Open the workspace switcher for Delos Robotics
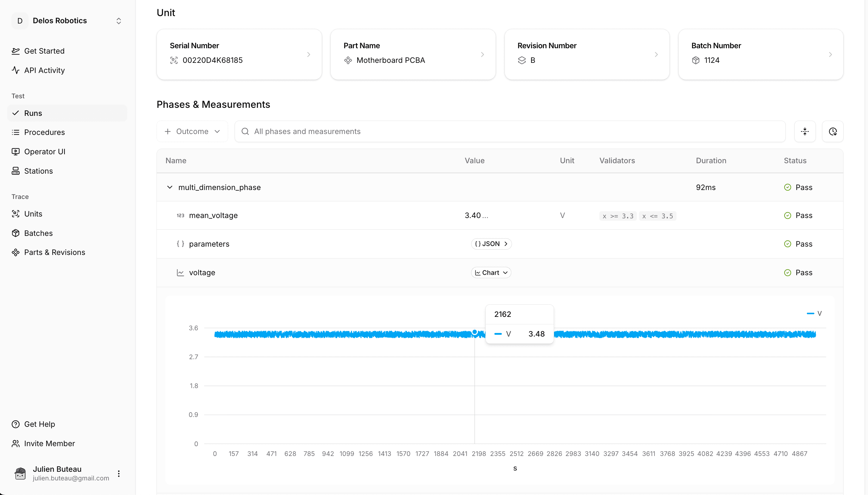The image size is (868, 495). point(118,21)
